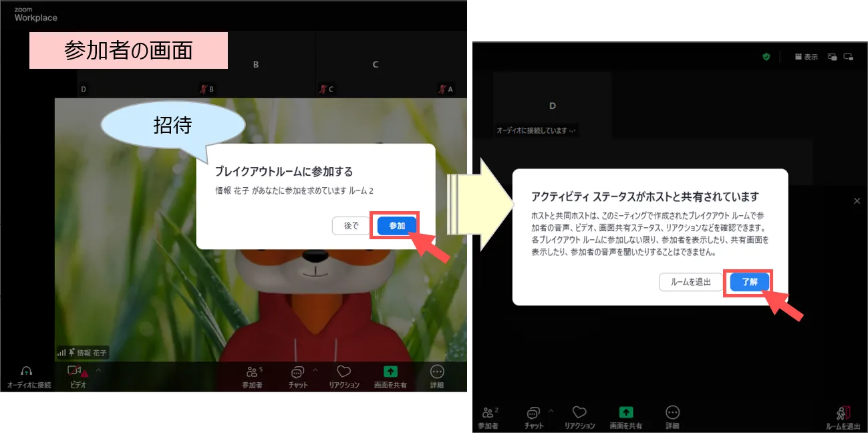
Task: Expand the chat chevron in breakout room toolbar
Action: pos(551,410)
